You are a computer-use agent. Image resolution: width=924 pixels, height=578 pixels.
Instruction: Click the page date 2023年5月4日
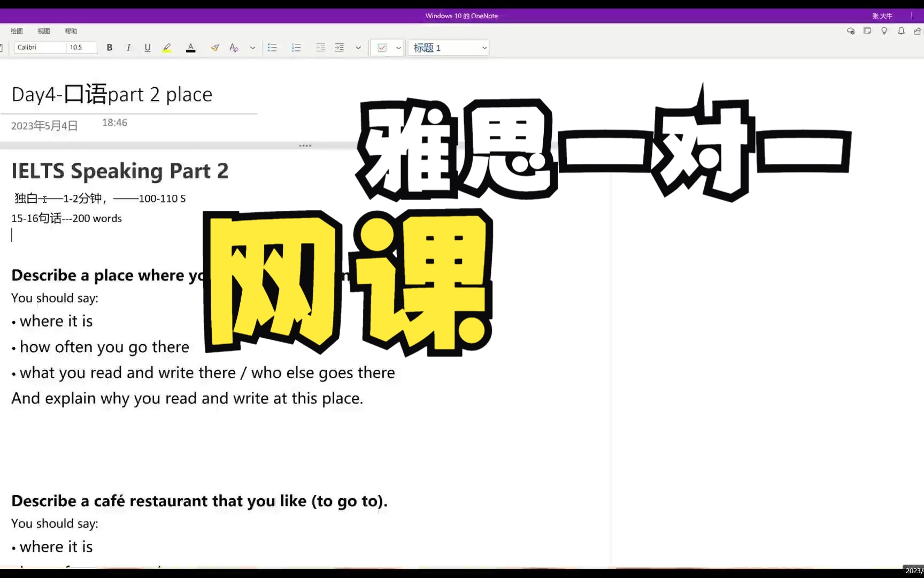click(x=44, y=126)
